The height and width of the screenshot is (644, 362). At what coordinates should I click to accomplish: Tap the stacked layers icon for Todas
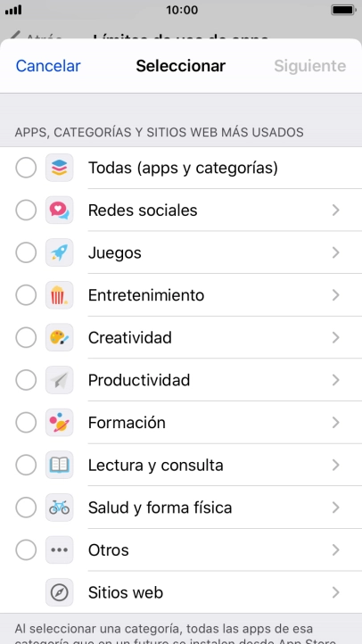click(x=60, y=168)
